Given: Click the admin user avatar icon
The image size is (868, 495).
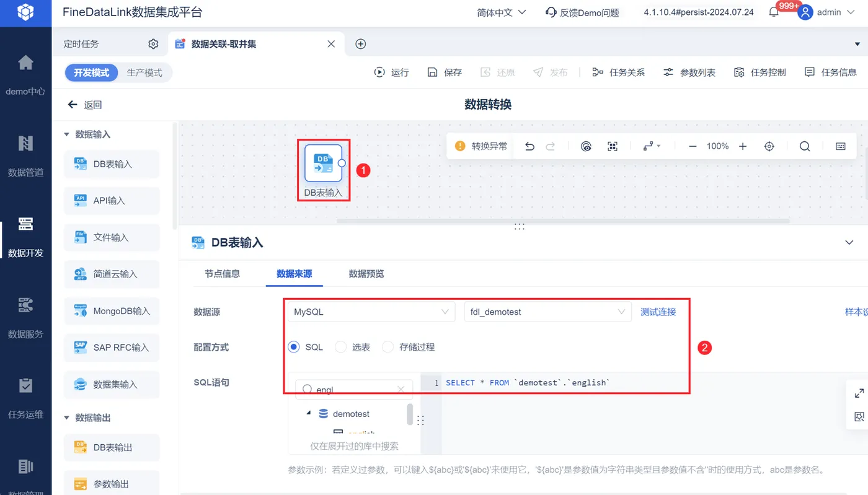Looking at the screenshot, I should click(x=805, y=12).
